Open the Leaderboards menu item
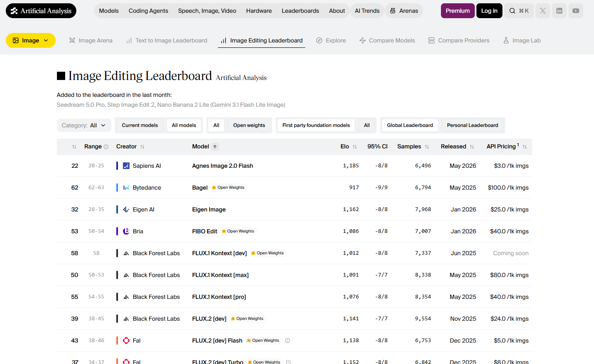Image resolution: width=594 pixels, height=364 pixels. [300, 11]
